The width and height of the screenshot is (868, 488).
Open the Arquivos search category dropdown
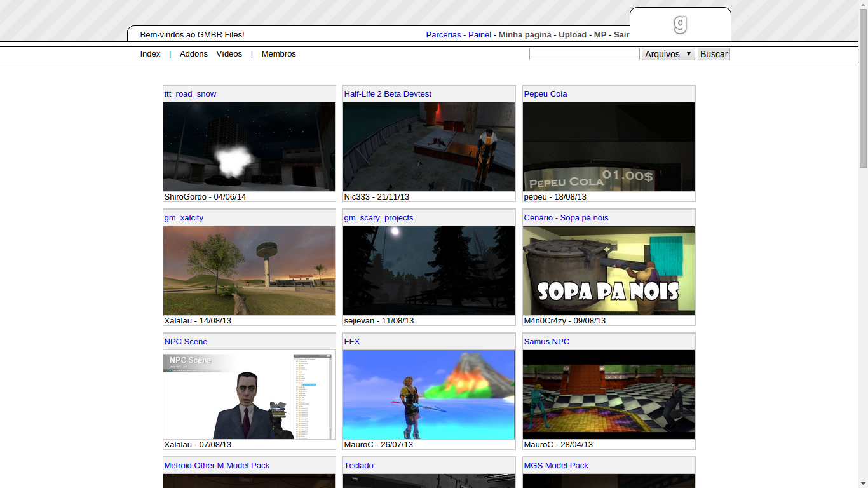point(668,54)
